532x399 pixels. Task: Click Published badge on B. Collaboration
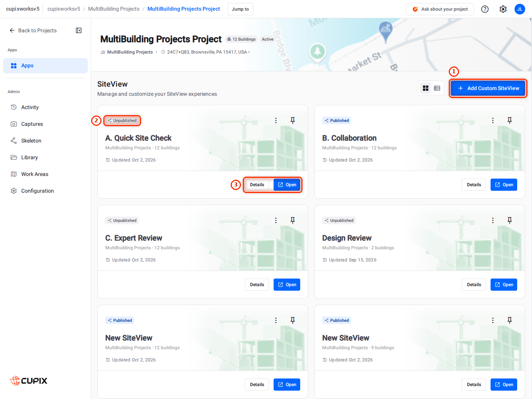[x=337, y=120]
